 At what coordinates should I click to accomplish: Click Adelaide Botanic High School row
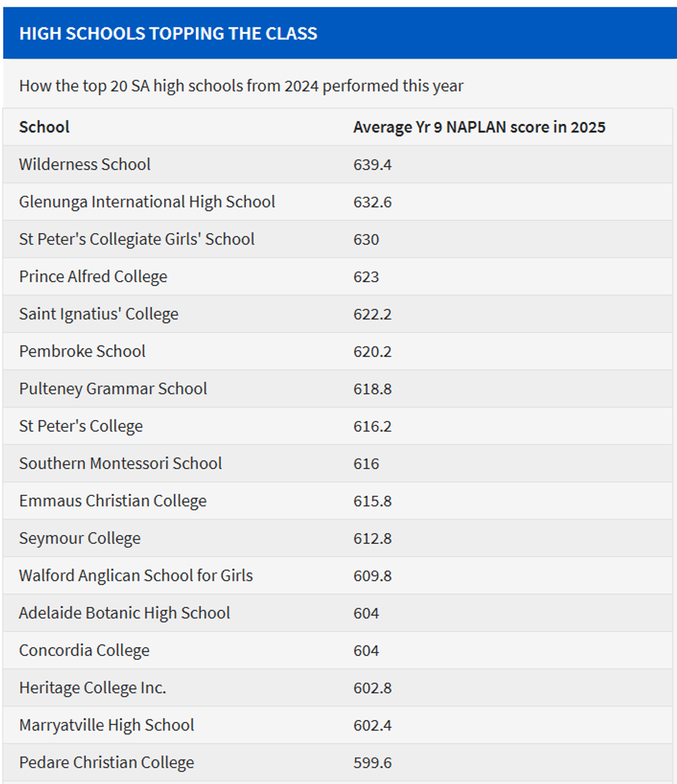pos(124,613)
